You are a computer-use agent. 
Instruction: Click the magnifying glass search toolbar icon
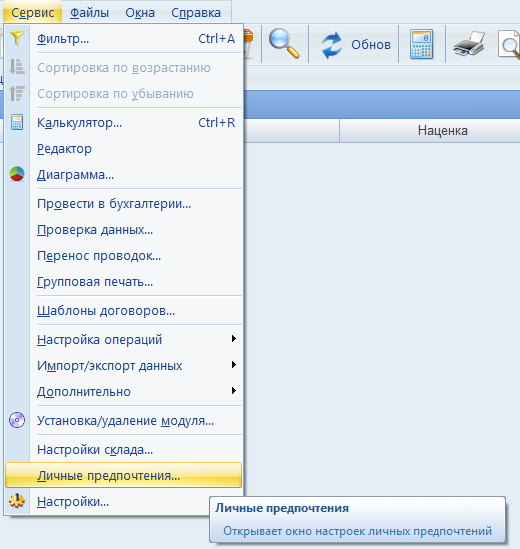(x=284, y=44)
